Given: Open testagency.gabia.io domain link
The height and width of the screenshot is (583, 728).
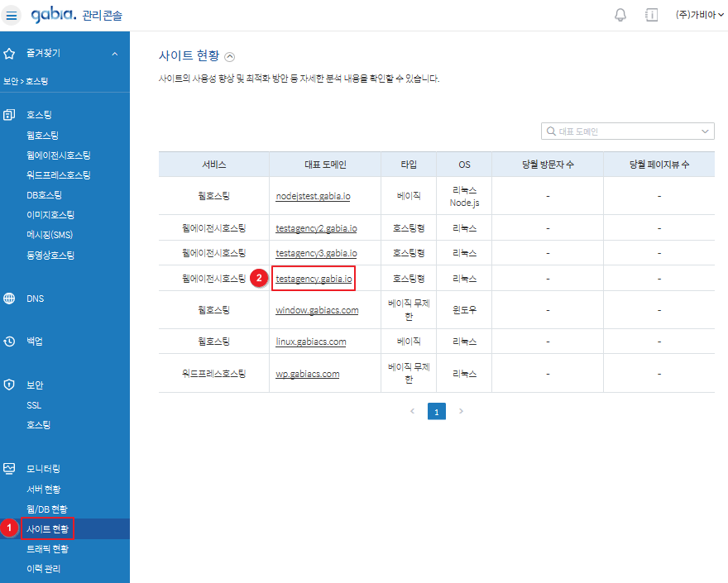Looking at the screenshot, I should point(314,279).
